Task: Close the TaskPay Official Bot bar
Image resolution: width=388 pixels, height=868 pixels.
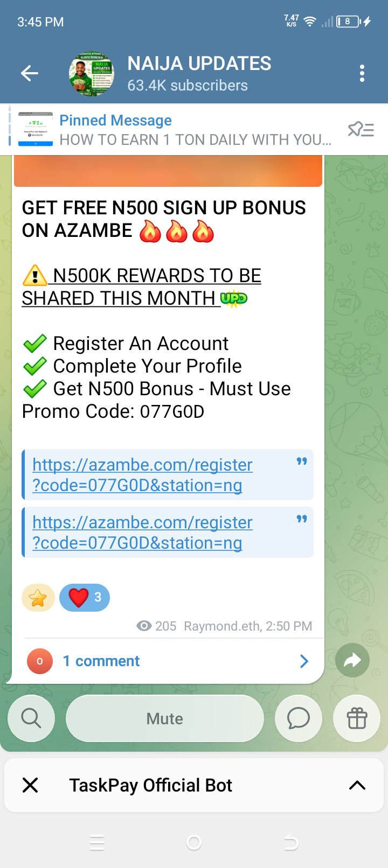Action: click(x=31, y=785)
